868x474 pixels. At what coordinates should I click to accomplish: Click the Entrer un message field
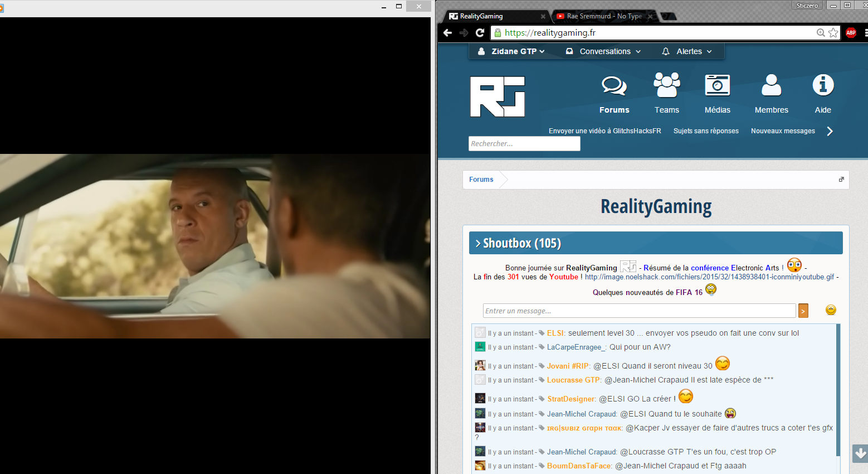click(x=639, y=311)
